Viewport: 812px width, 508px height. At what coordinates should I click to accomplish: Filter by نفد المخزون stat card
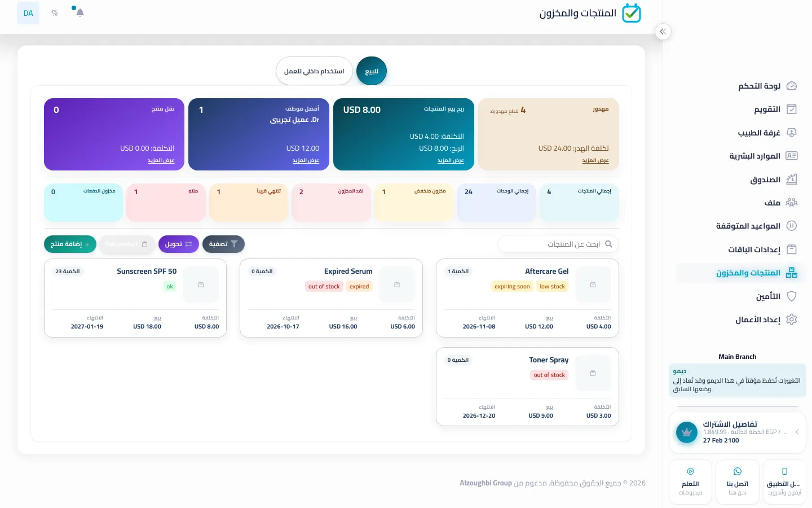coord(331,202)
